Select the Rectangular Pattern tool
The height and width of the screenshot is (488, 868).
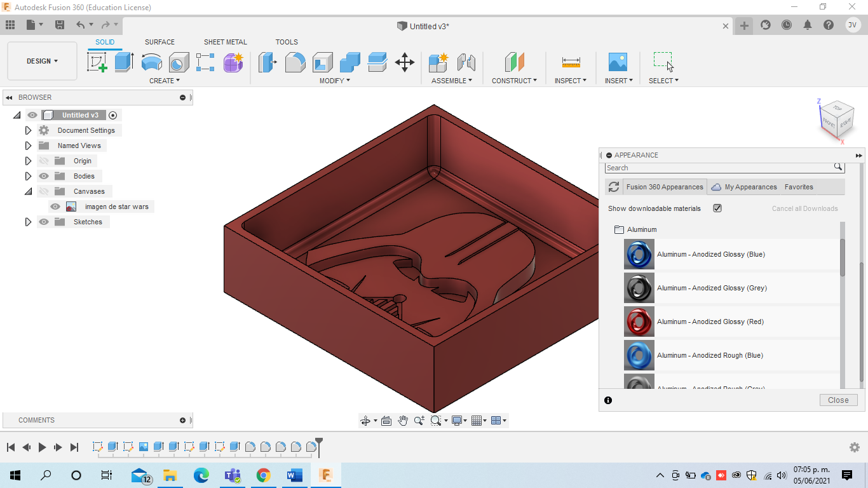206,62
